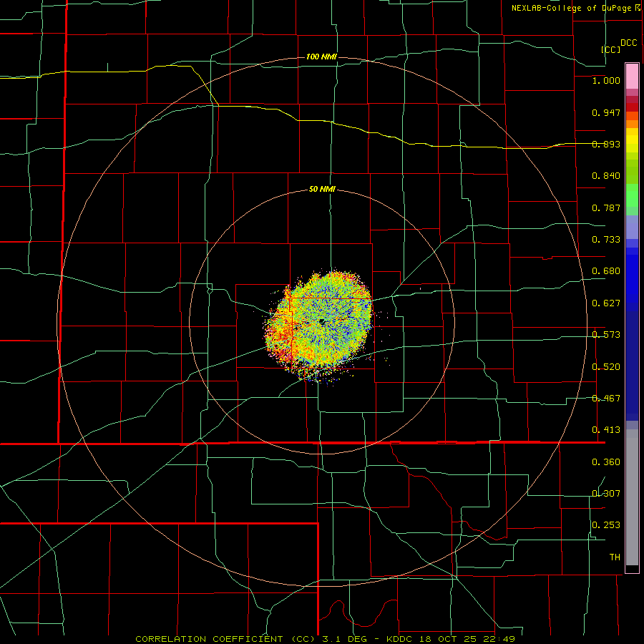Click the [CC] units label
Image resolution: width=644 pixels, height=644 pixels.
(x=611, y=49)
